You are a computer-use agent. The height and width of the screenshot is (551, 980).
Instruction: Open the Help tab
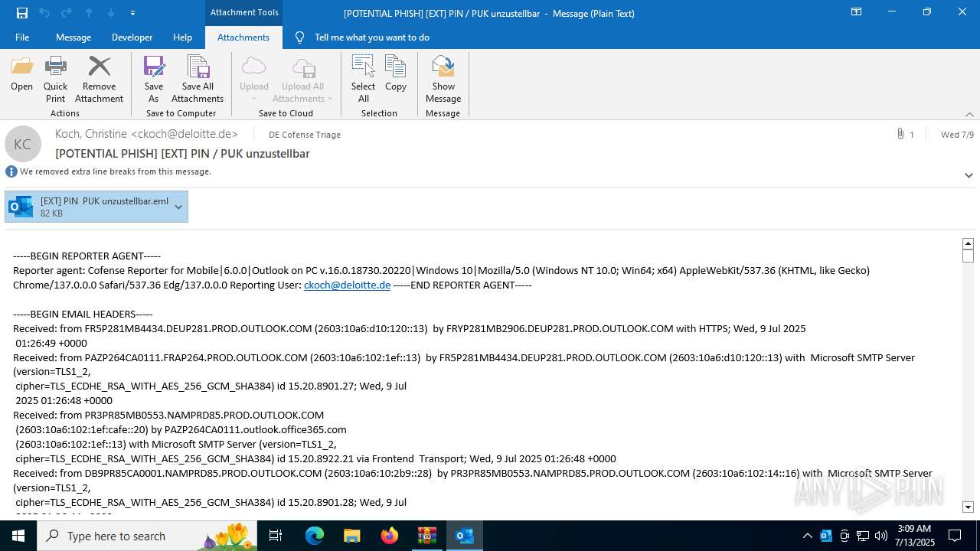click(182, 37)
